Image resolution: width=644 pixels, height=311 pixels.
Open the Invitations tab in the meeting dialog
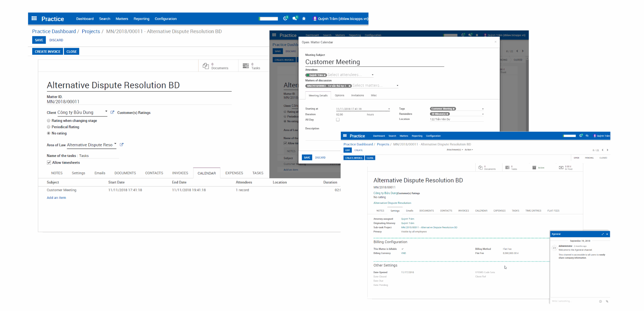357,95
